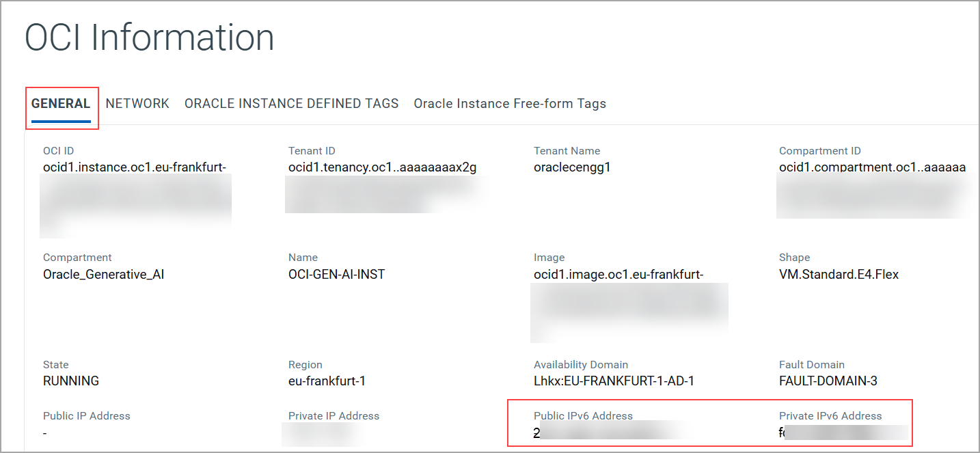This screenshot has width=980, height=453.
Task: Click the Private IPv6 Address label
Action: pyautogui.click(x=830, y=416)
